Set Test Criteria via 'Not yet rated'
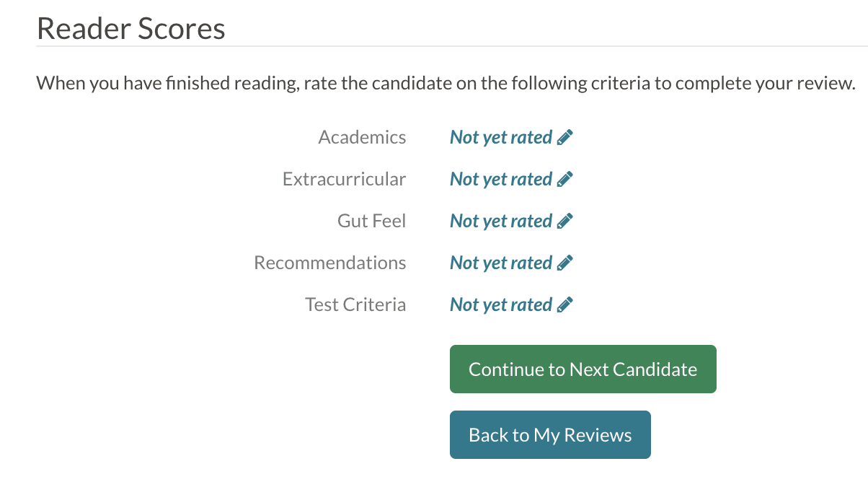Viewport: 868px width, 482px height. [x=501, y=304]
